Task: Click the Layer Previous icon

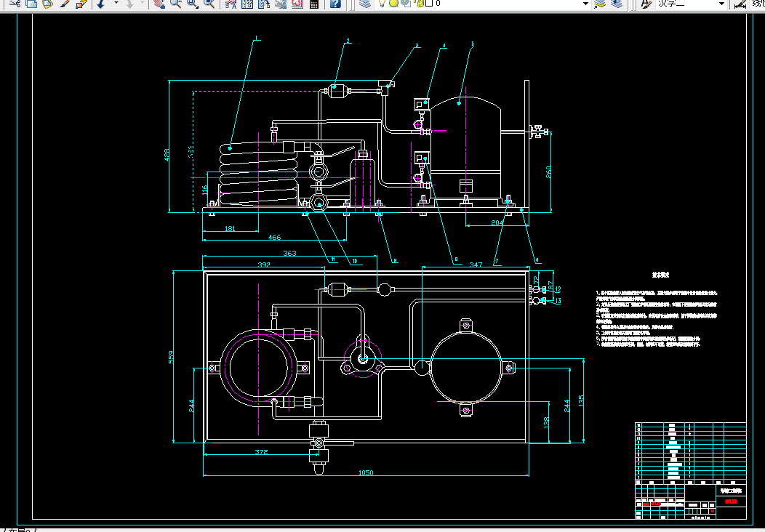Action: tap(617, 4)
